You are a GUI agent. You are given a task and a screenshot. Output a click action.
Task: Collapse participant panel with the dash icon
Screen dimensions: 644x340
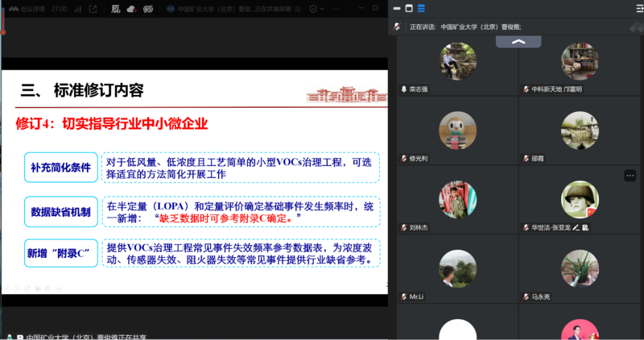click(x=397, y=8)
